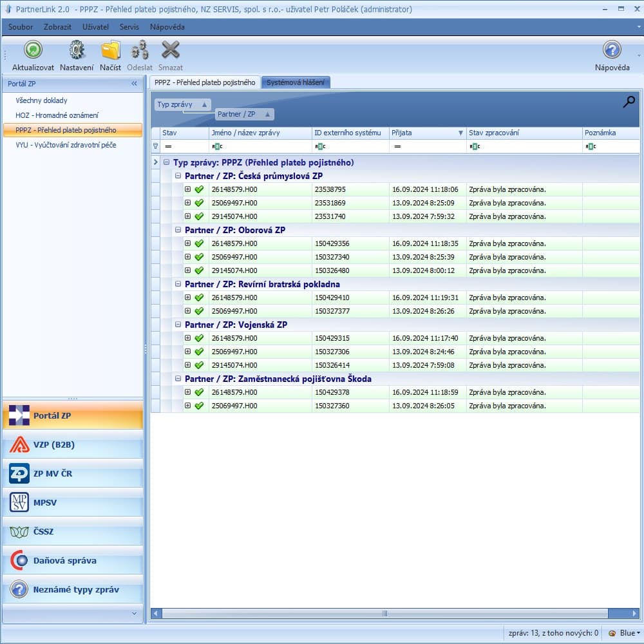This screenshot has width=644, height=644.
Task: Click Jméno / název zprávy filter field
Action: coord(260,146)
